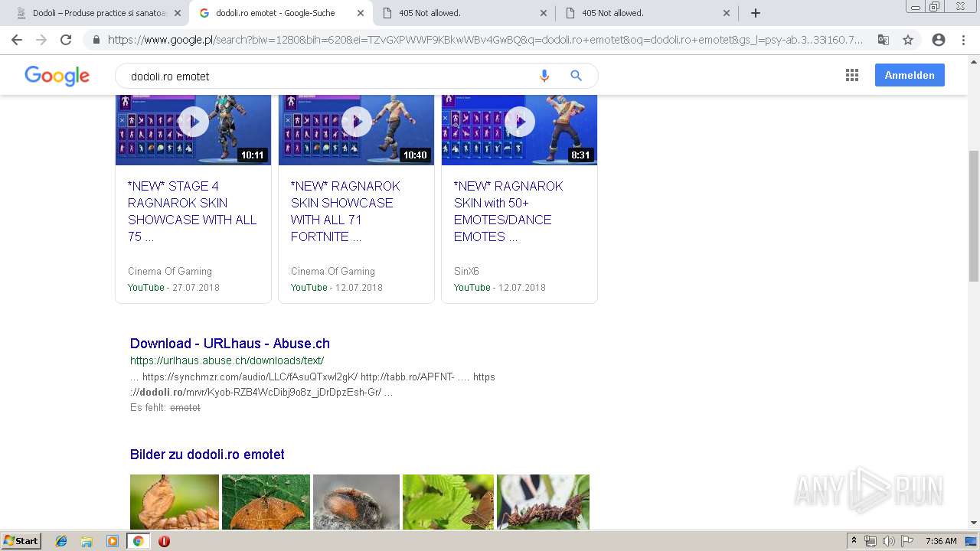
Task: Close the Google-Suche tab
Action: [x=361, y=13]
